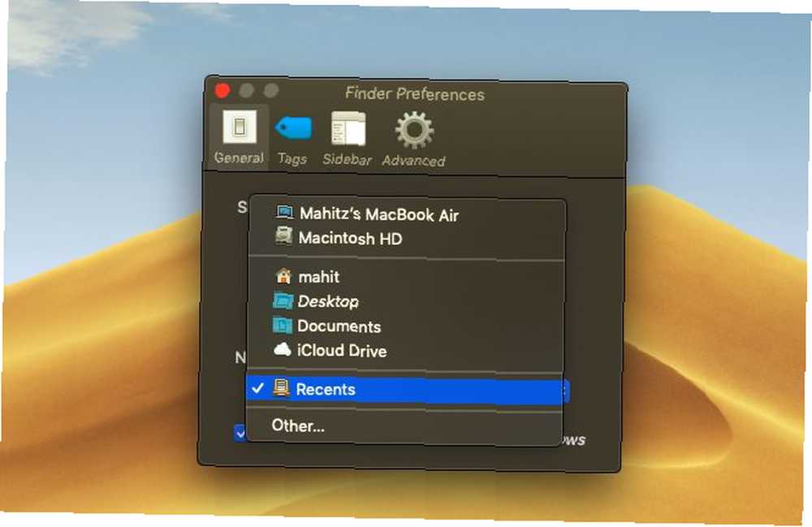This screenshot has height=527, width=812.
Task: Close the Finder Preferences window
Action: [222, 91]
